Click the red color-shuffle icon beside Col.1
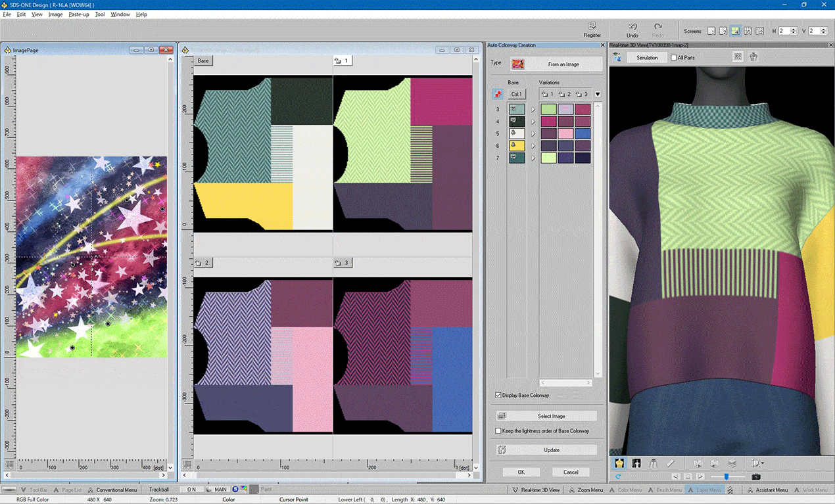The height and width of the screenshot is (504, 835). coord(497,94)
